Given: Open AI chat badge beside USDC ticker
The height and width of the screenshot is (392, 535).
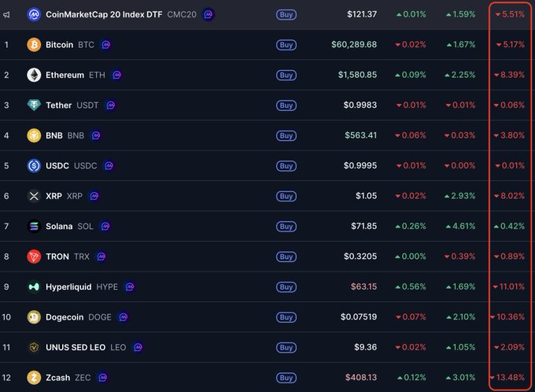Looking at the screenshot, I should 109,166.
